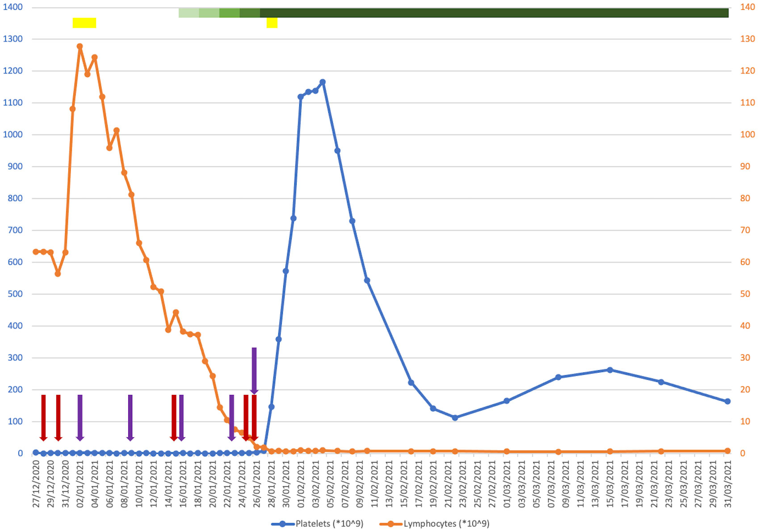
Task: Click the lymphocyte dip point on 30/12/2020
Action: 58,273
